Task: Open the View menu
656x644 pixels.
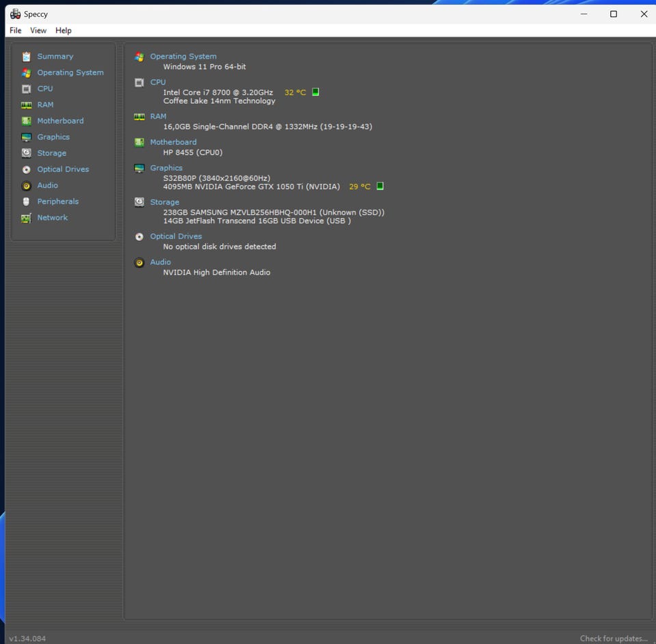Action: [x=38, y=31]
